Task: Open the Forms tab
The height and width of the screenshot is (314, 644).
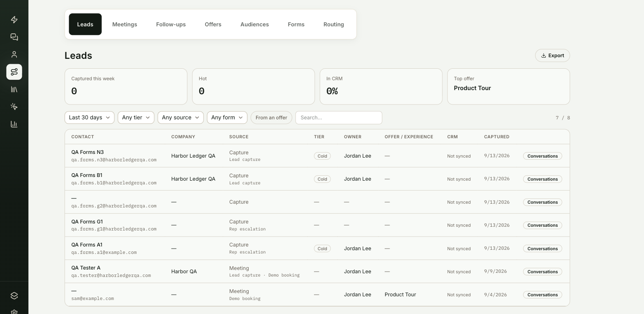Action: (296, 24)
